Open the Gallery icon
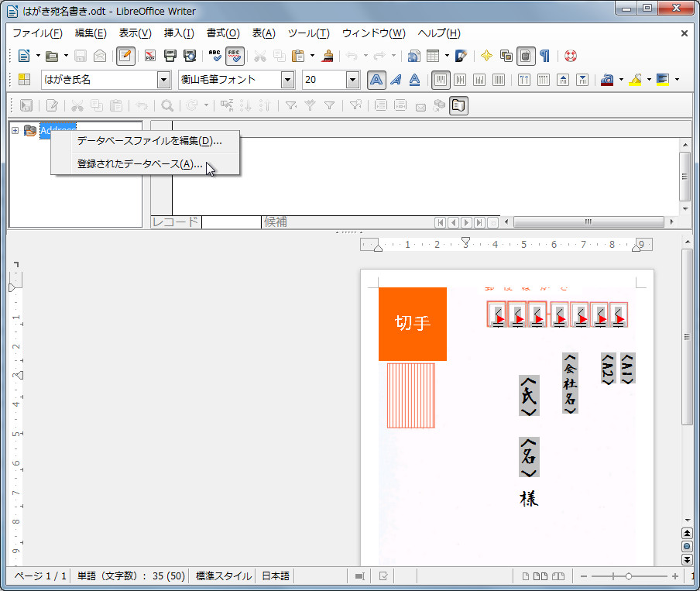 click(506, 56)
